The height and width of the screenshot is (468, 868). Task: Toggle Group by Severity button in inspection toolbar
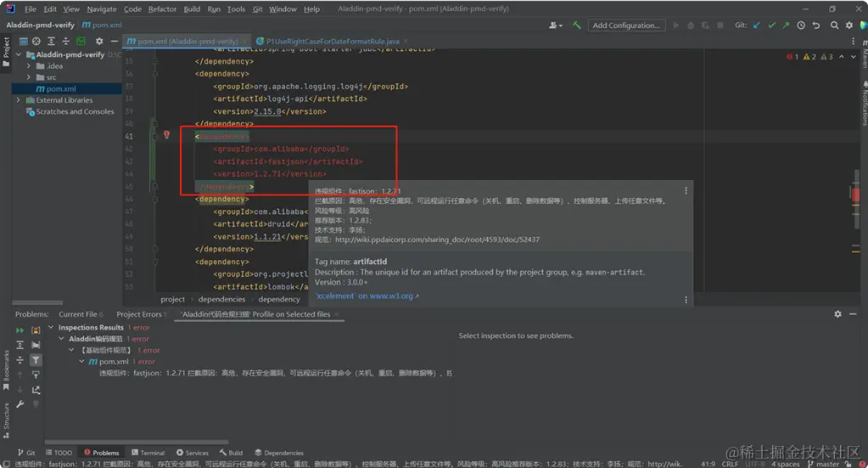(36, 330)
